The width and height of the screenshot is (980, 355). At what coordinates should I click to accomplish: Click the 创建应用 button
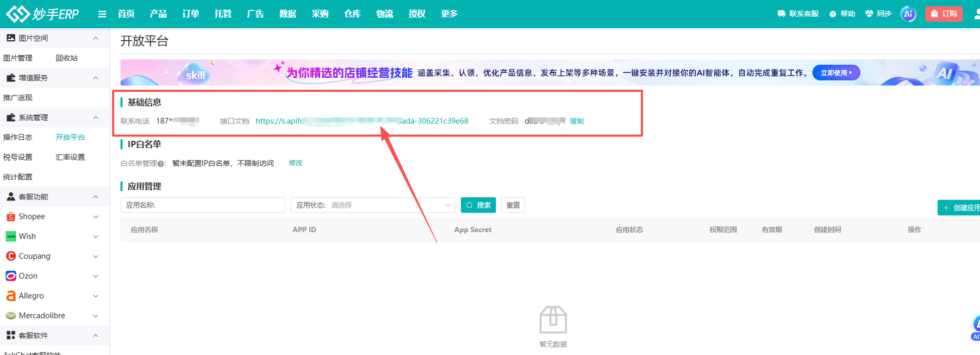point(959,208)
